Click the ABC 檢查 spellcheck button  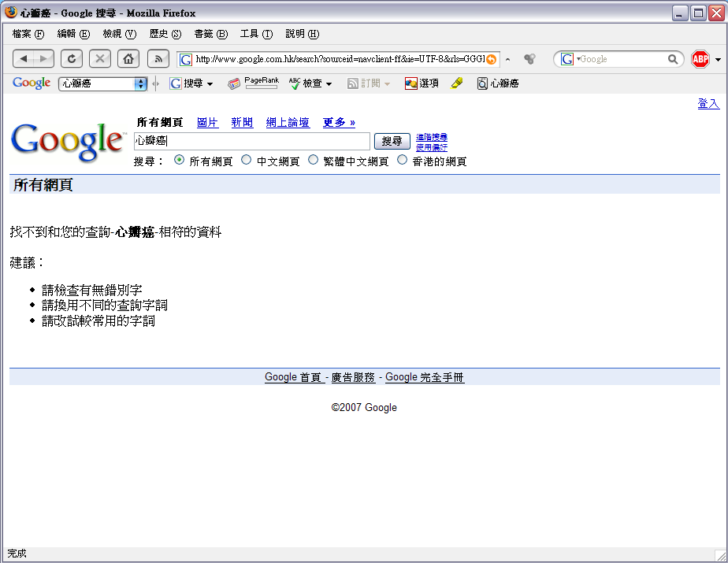point(306,83)
